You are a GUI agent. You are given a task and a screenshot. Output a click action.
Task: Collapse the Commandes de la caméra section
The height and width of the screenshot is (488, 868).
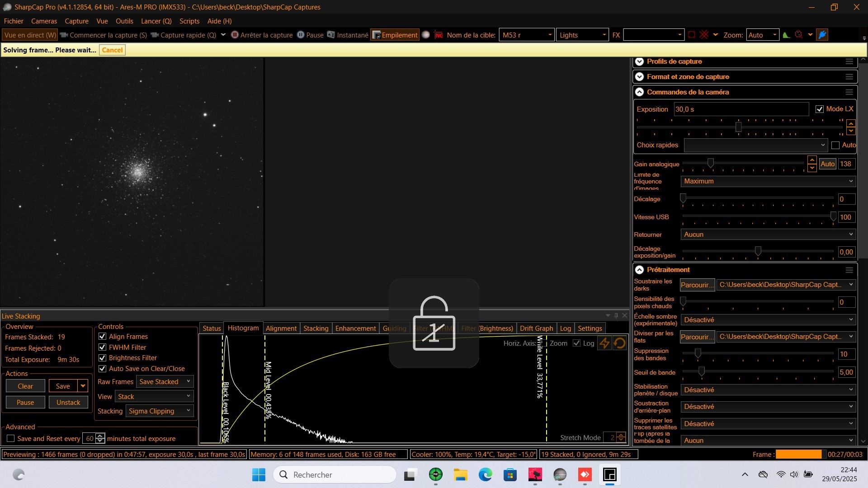tap(639, 92)
